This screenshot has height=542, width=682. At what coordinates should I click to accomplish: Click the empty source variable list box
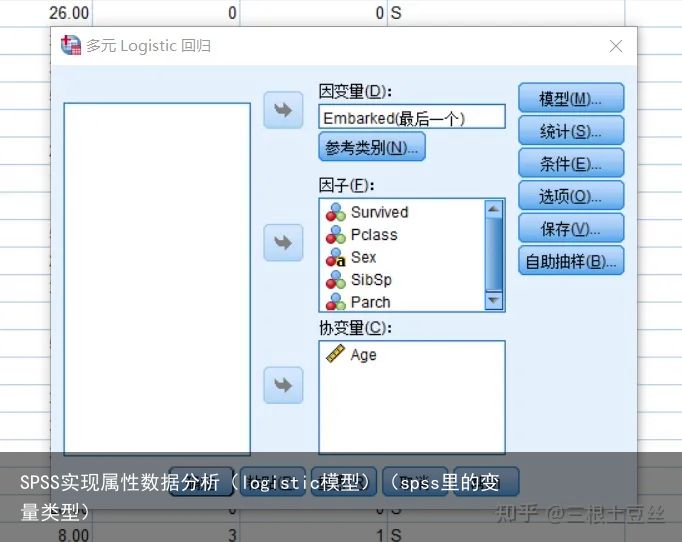pos(157,279)
